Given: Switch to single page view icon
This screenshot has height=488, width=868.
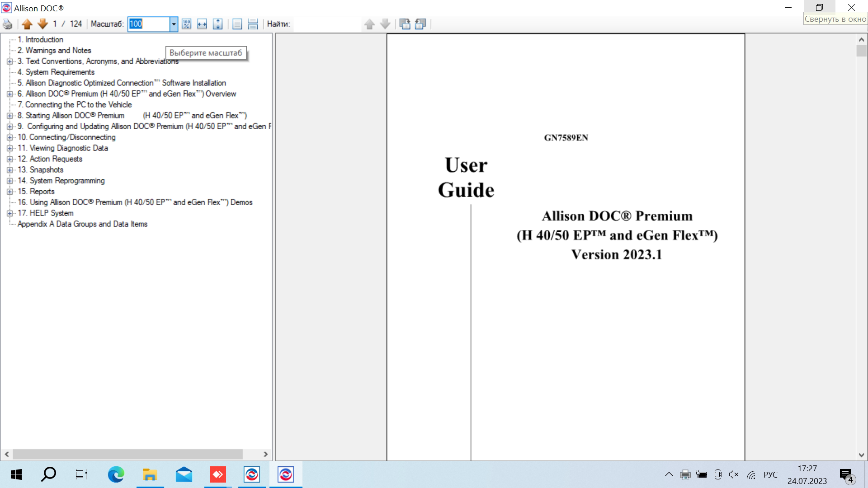Looking at the screenshot, I should [237, 24].
